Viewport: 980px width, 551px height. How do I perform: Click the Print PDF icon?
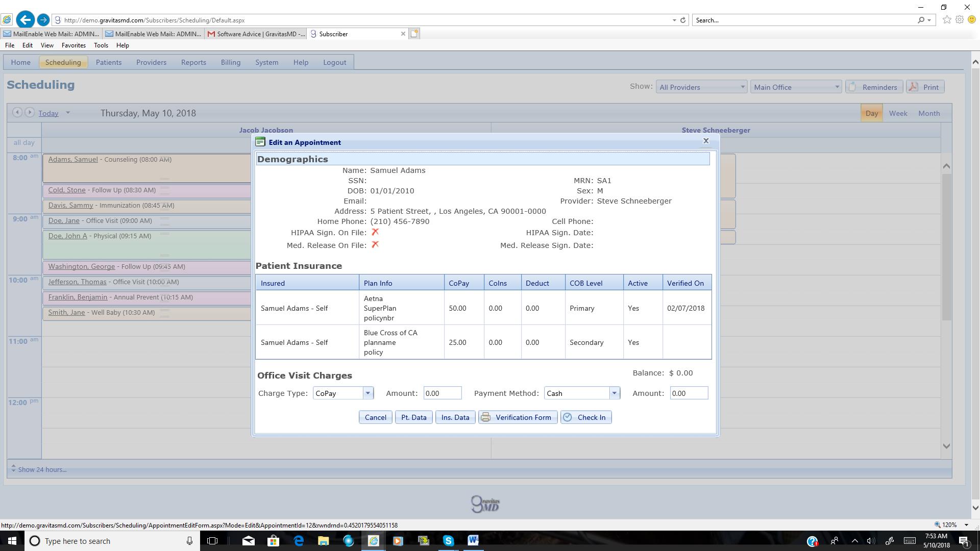[x=913, y=87]
